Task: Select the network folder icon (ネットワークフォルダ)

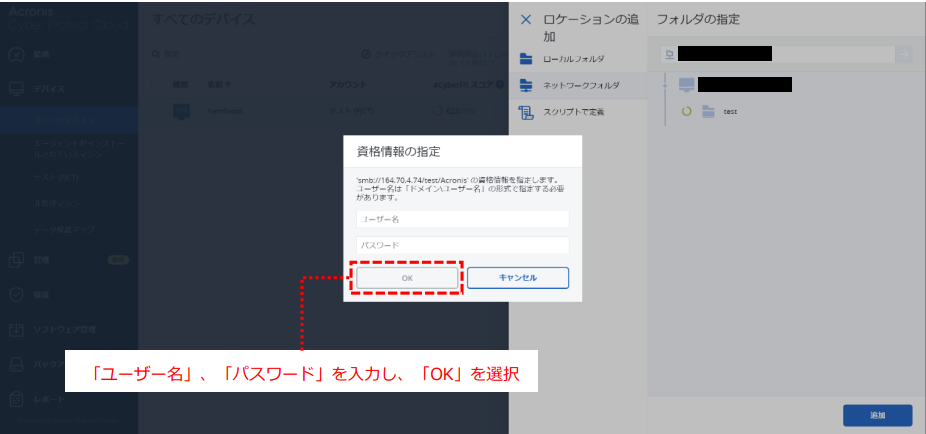Action: (526, 86)
